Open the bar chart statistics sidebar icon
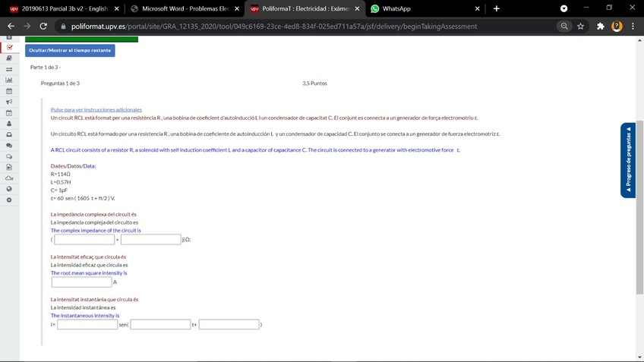Image resolution: width=644 pixels, height=362 pixels. pyautogui.click(x=9, y=80)
